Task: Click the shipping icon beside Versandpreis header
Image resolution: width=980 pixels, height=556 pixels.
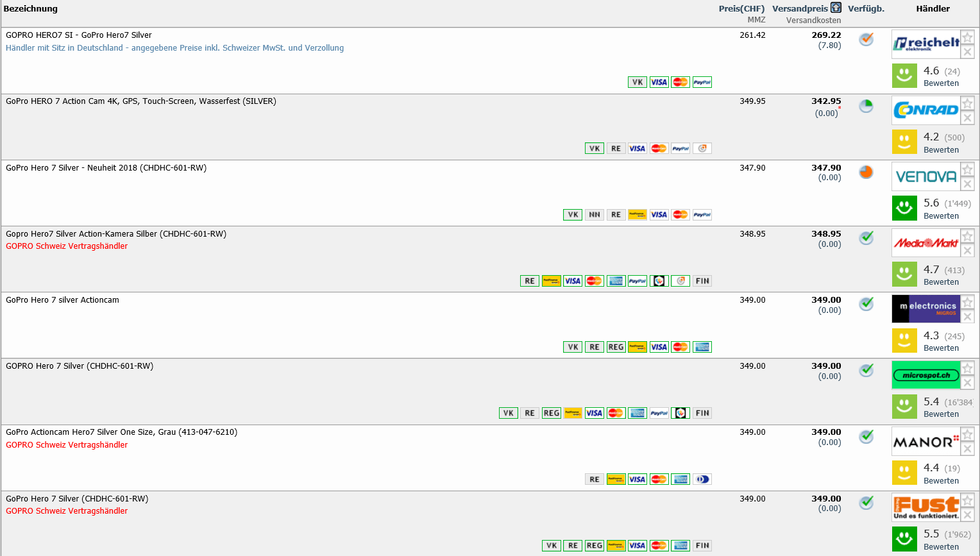Action: pyautogui.click(x=836, y=8)
